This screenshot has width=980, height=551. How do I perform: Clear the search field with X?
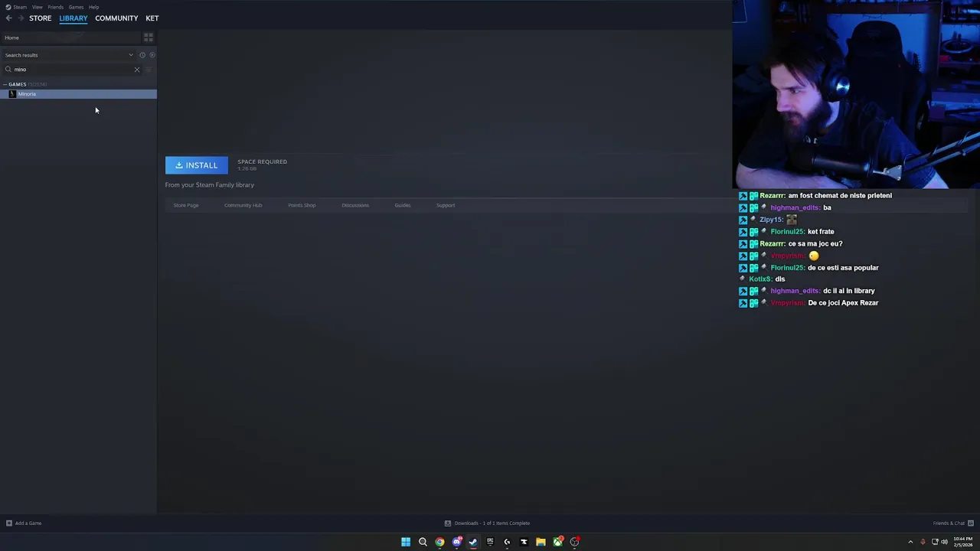tap(137, 70)
